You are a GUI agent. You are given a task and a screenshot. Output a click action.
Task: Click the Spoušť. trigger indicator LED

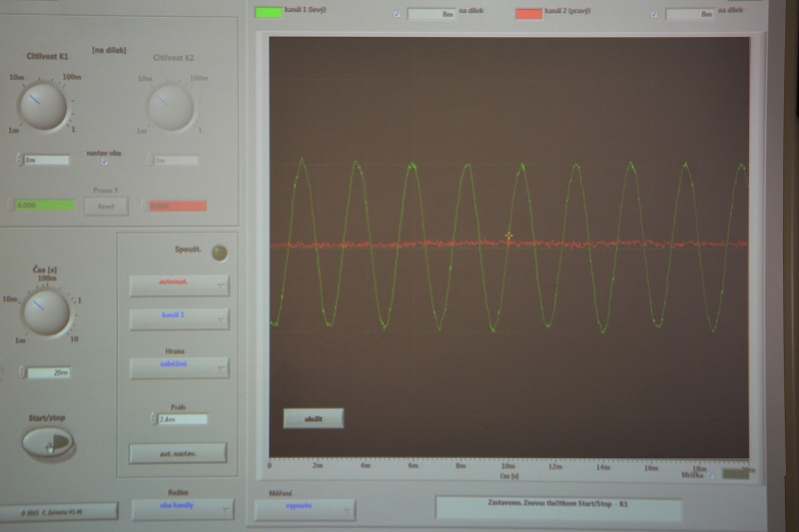[219, 253]
